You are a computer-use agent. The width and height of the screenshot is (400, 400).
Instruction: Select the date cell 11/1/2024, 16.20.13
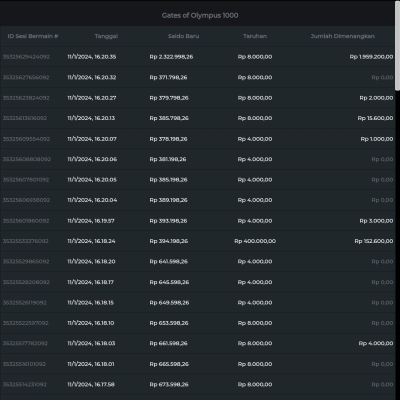pos(91,118)
